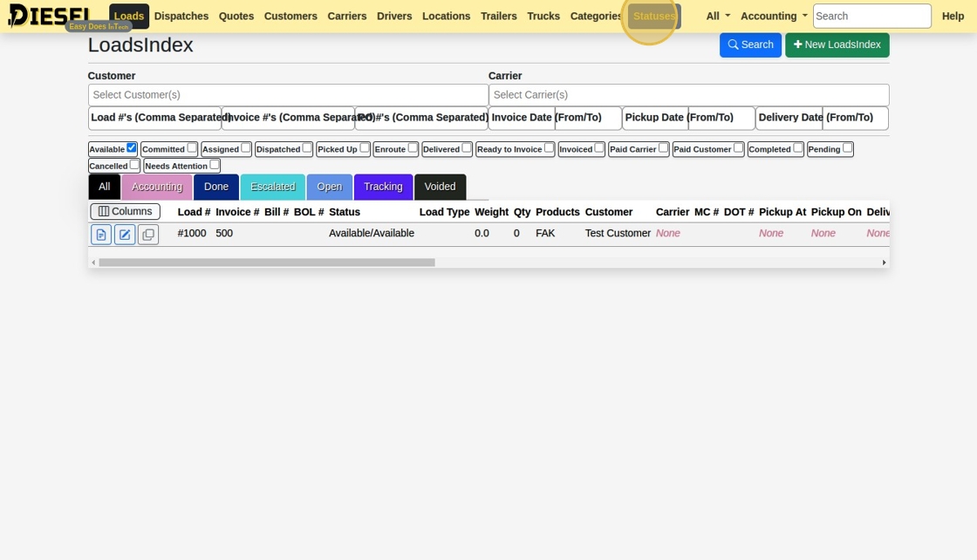Focus the Delivery Date From field
This screenshot has height=560, width=977.
pos(789,118)
